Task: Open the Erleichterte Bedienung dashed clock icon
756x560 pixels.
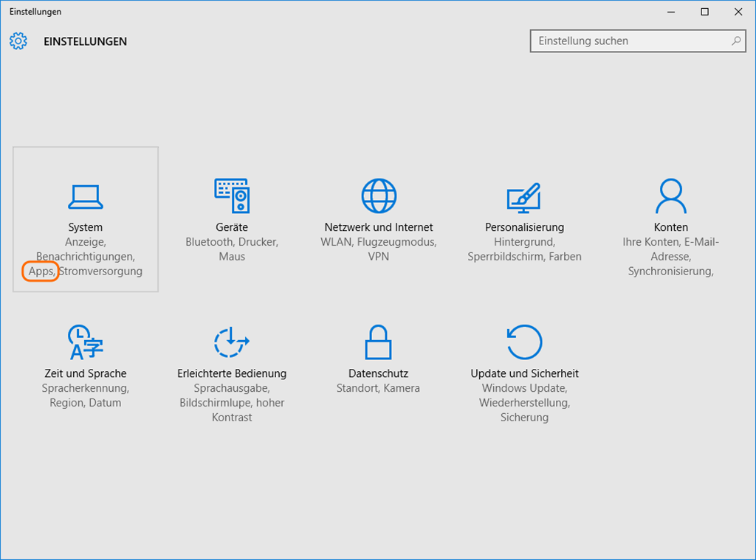Action: 232,342
